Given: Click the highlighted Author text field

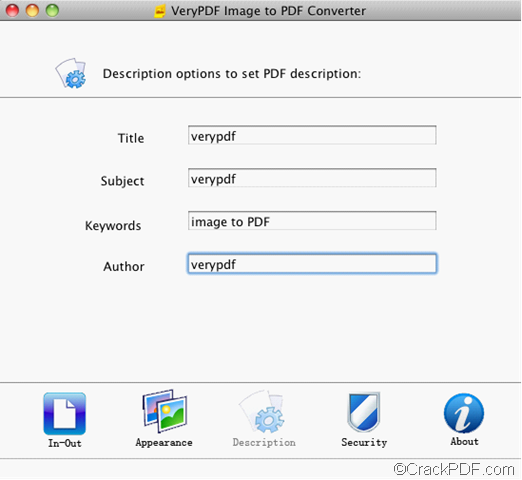Looking at the screenshot, I should (x=312, y=263).
